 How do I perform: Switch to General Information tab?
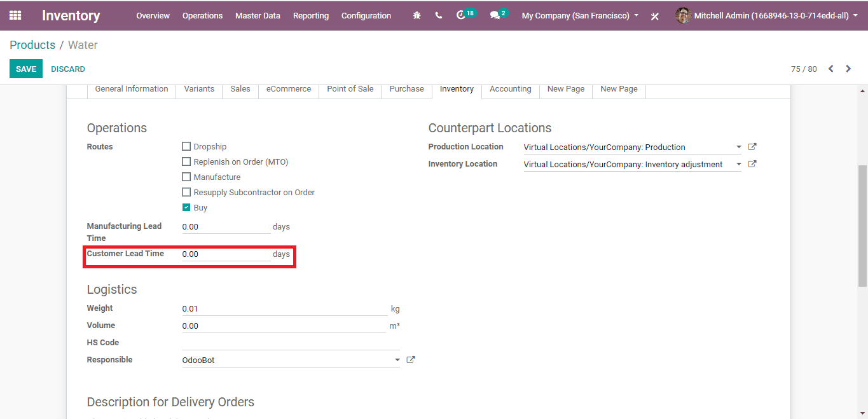point(132,90)
